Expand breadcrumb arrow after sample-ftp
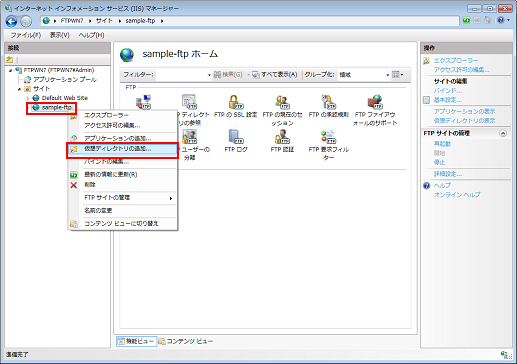Image resolution: width=517 pixels, height=364 pixels. coord(162,21)
